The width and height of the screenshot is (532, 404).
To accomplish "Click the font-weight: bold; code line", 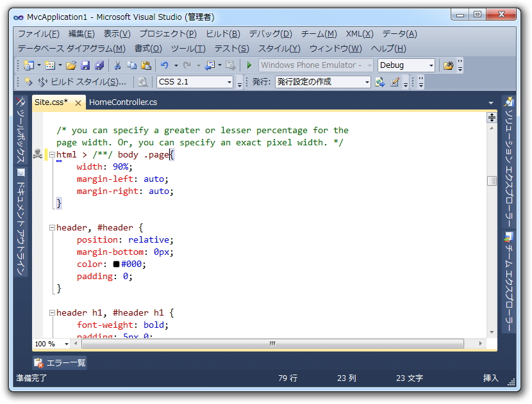I will [122, 325].
